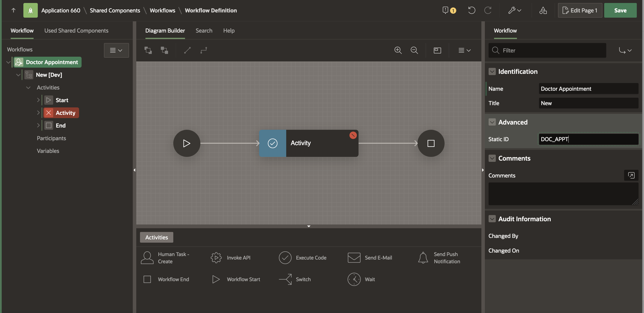Pick the Wait clock activity
The height and width of the screenshot is (313, 644).
tap(354, 279)
